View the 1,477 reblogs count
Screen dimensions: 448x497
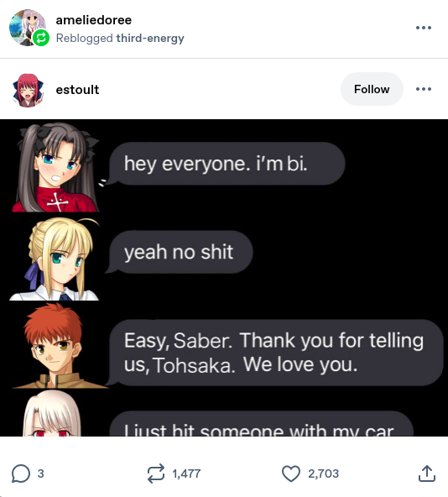point(186,473)
